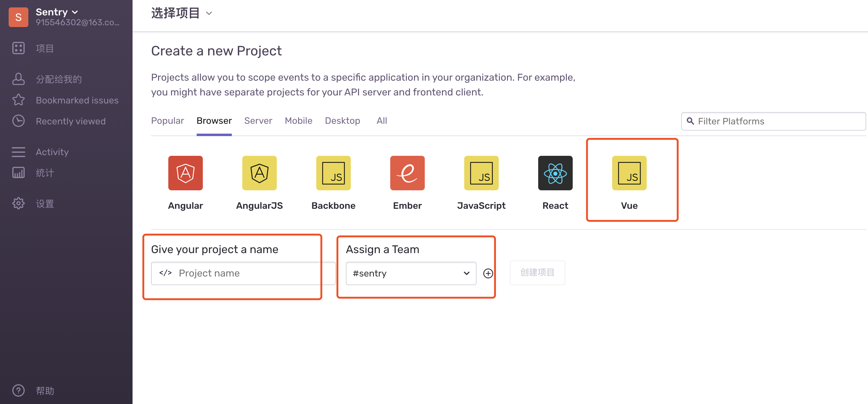Switch to the Mobile tab
868x404 pixels.
click(298, 120)
